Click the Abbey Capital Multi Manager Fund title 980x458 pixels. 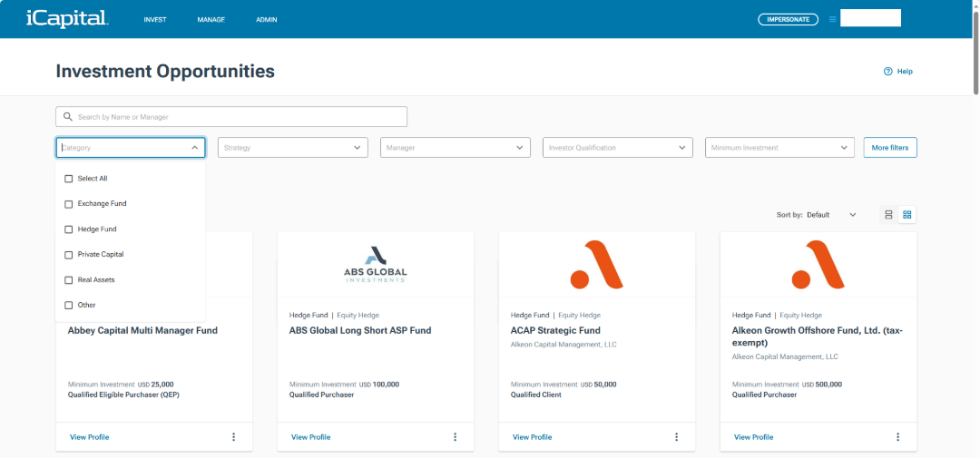142,330
